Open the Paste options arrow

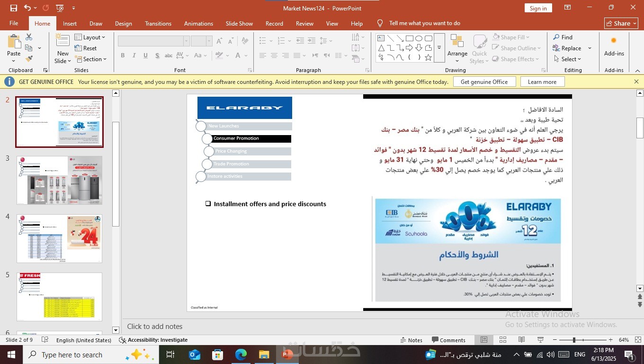pos(14,61)
